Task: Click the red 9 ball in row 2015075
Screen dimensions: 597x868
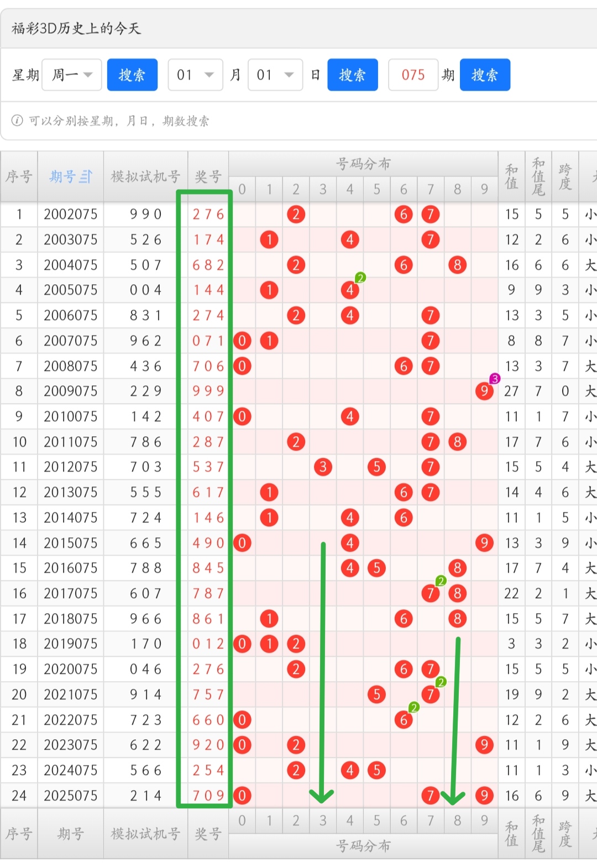Action: click(x=484, y=543)
